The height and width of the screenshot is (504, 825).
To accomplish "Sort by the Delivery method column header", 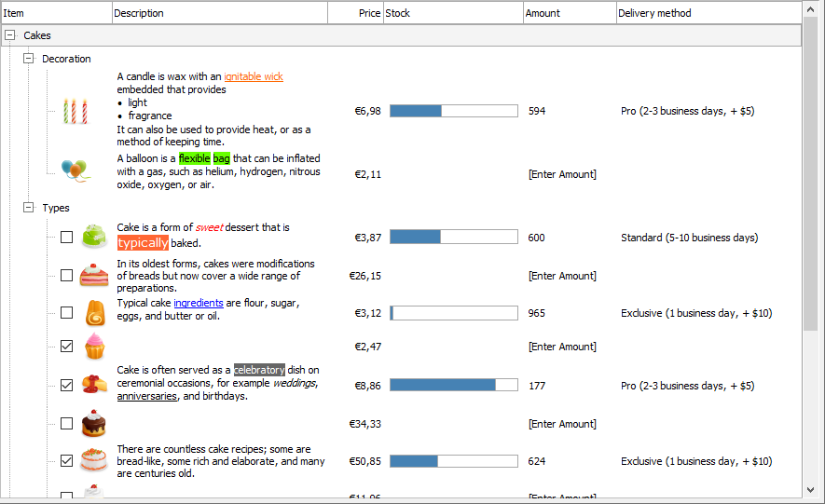I will [x=708, y=13].
